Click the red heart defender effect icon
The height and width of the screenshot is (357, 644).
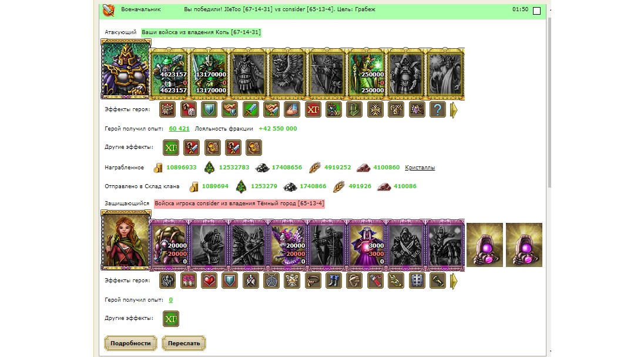[x=209, y=281]
